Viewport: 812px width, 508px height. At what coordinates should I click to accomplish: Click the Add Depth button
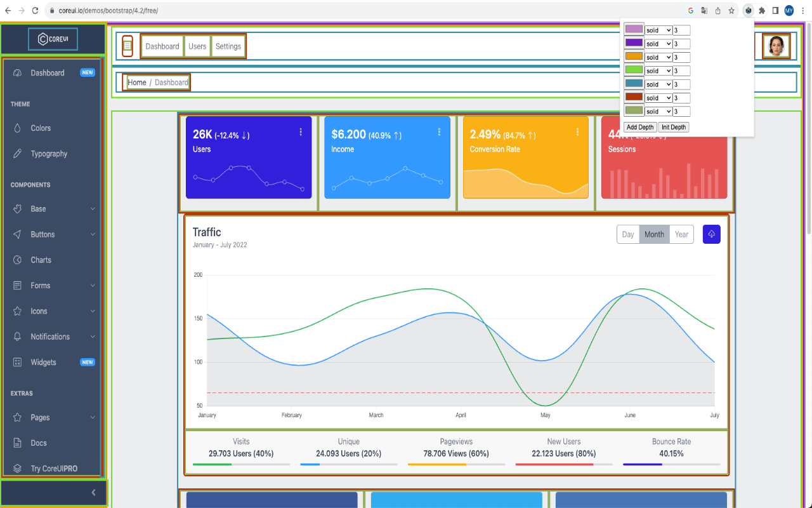639,127
